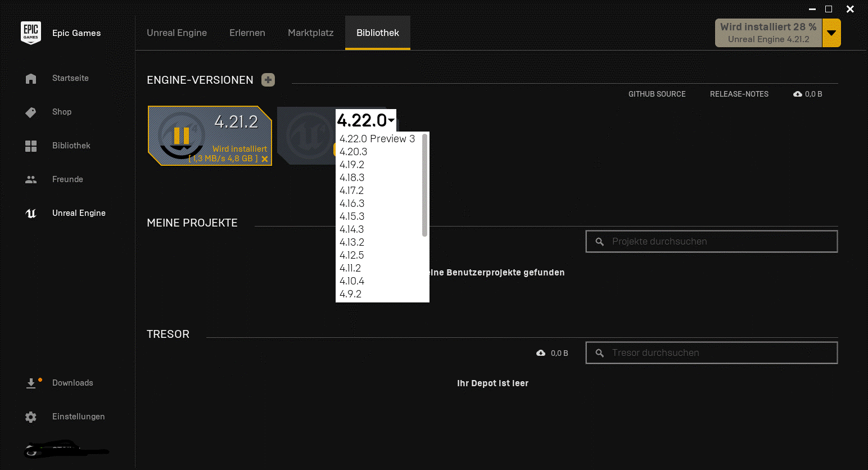Click the cloud icon beside Release-Notes

(x=798, y=94)
